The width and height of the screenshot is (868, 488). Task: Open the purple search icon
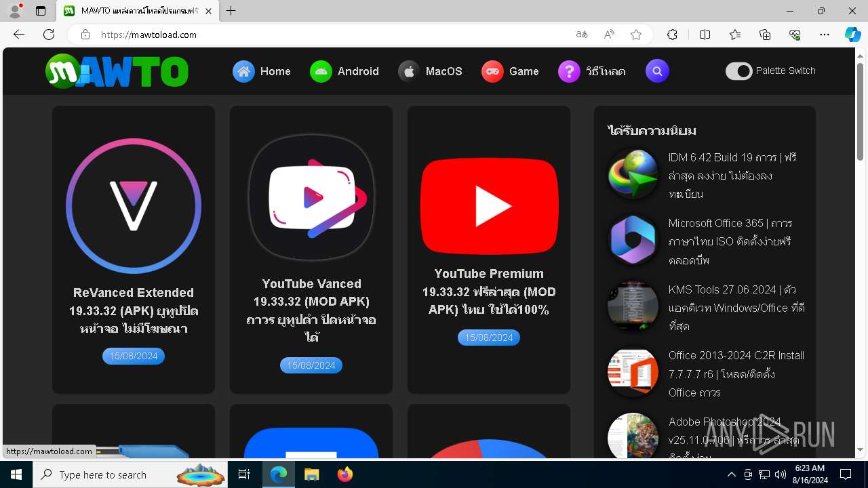coord(657,70)
